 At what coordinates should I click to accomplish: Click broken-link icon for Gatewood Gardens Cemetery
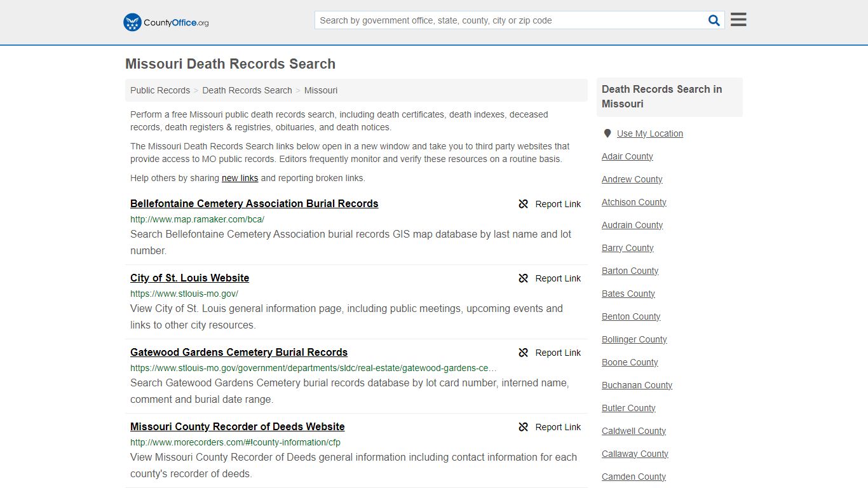[524, 353]
